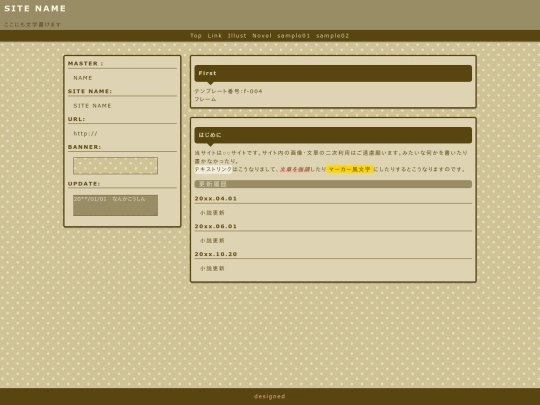Click the はじめに section heading bar
The image size is (540, 405).
tap(333, 135)
